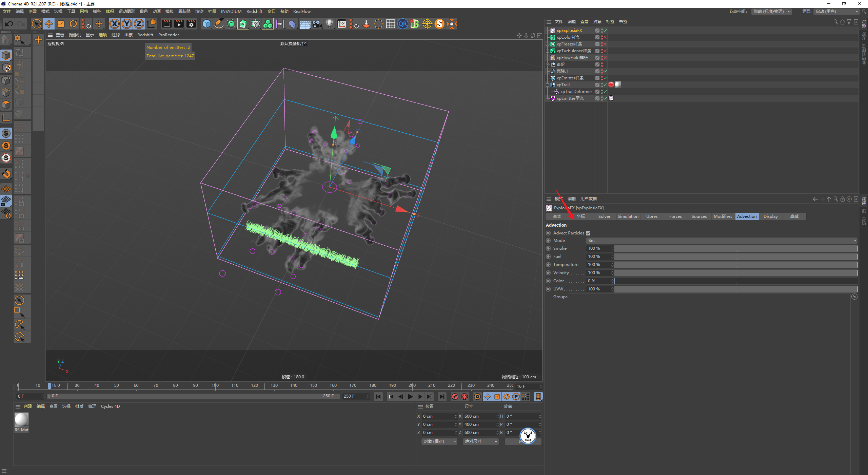Screen dimensions: 868x475
Task: Adjust the Color advection slider
Action: click(736, 281)
